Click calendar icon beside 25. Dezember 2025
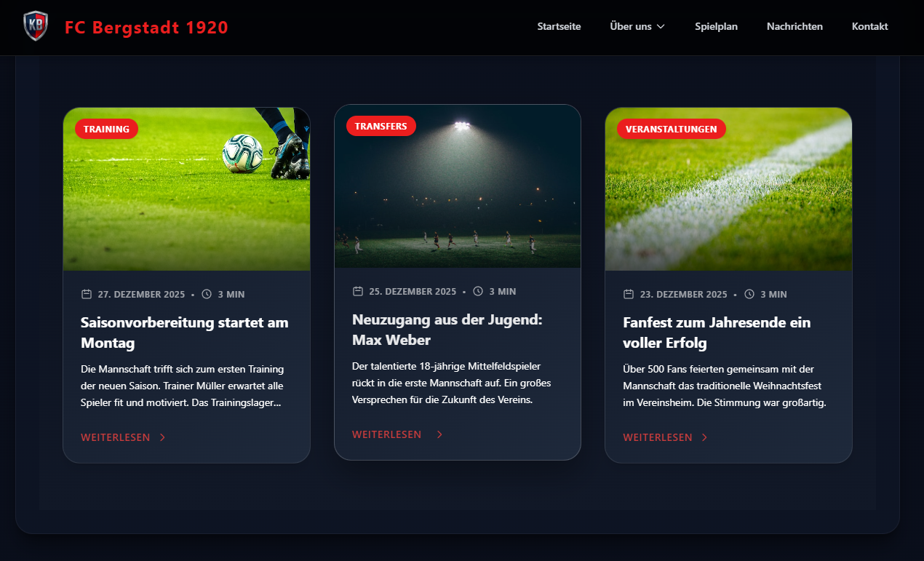Image resolution: width=924 pixels, height=561 pixels. coord(358,291)
